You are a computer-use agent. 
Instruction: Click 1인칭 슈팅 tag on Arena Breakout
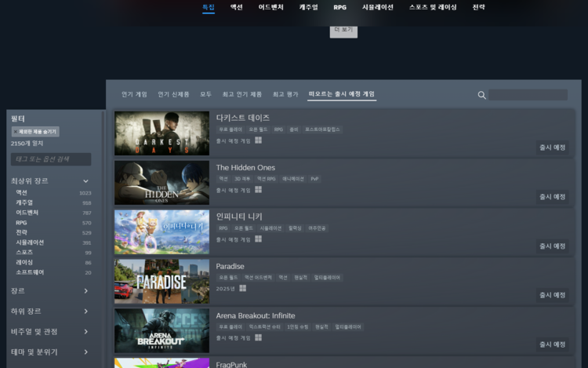click(297, 327)
